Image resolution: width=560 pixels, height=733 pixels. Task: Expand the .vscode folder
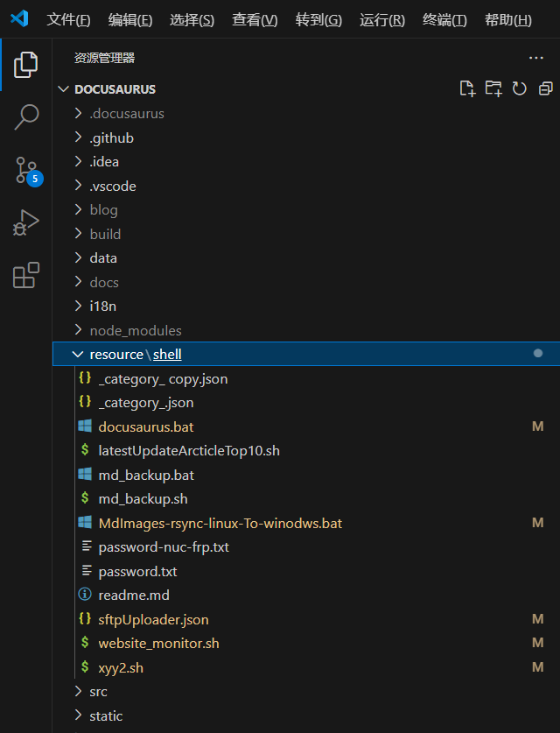tap(79, 185)
